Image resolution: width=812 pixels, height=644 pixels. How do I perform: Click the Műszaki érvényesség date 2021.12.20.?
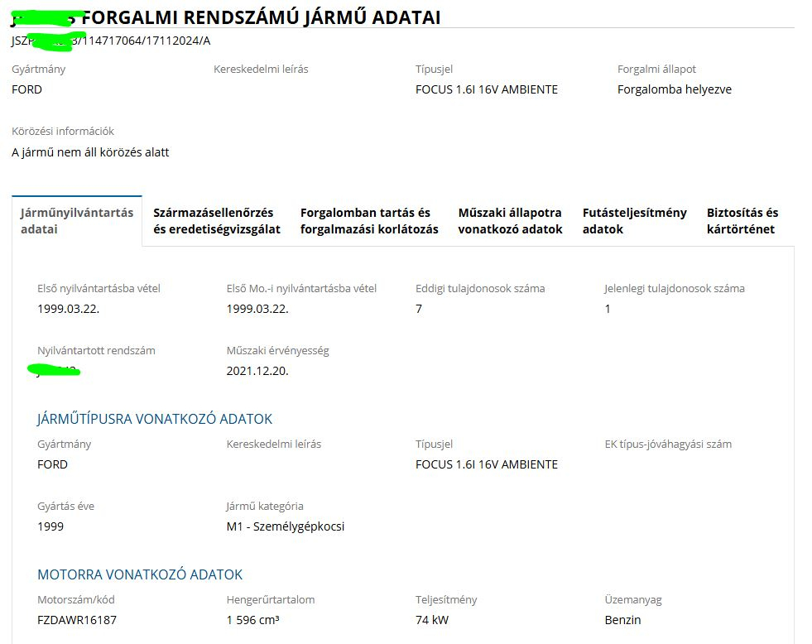coord(257,371)
